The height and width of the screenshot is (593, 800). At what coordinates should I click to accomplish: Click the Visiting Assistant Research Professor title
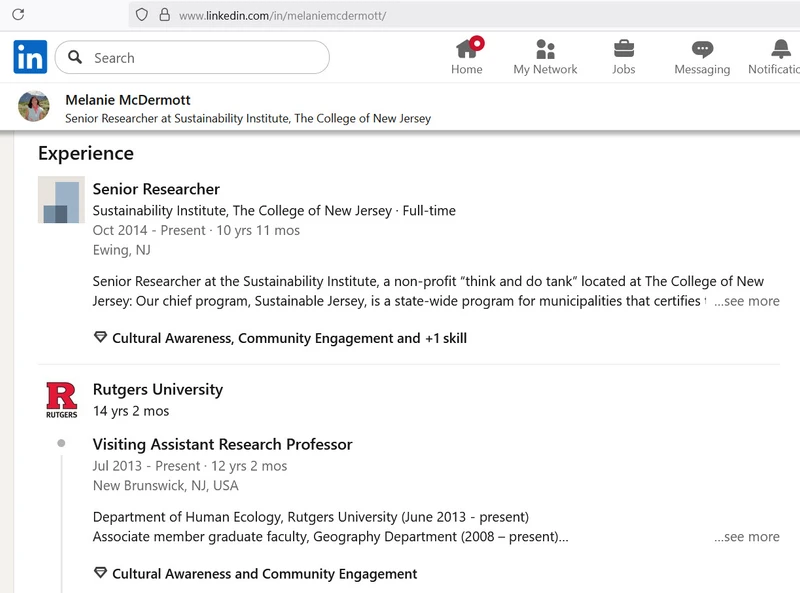click(x=222, y=444)
